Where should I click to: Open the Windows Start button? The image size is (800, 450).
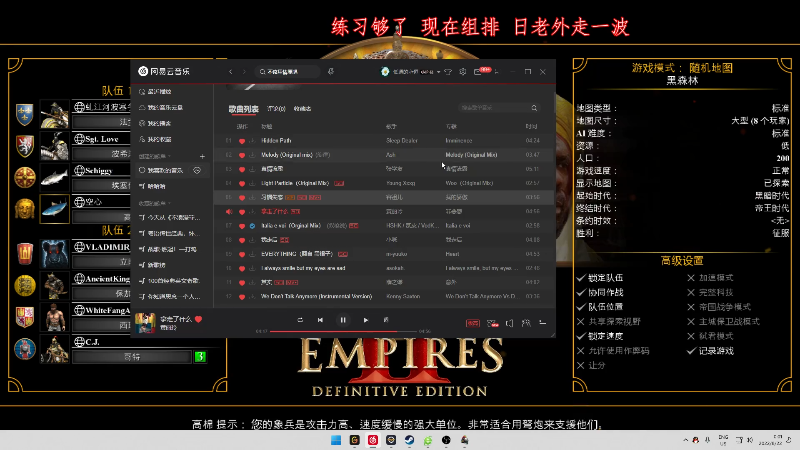tap(336, 440)
